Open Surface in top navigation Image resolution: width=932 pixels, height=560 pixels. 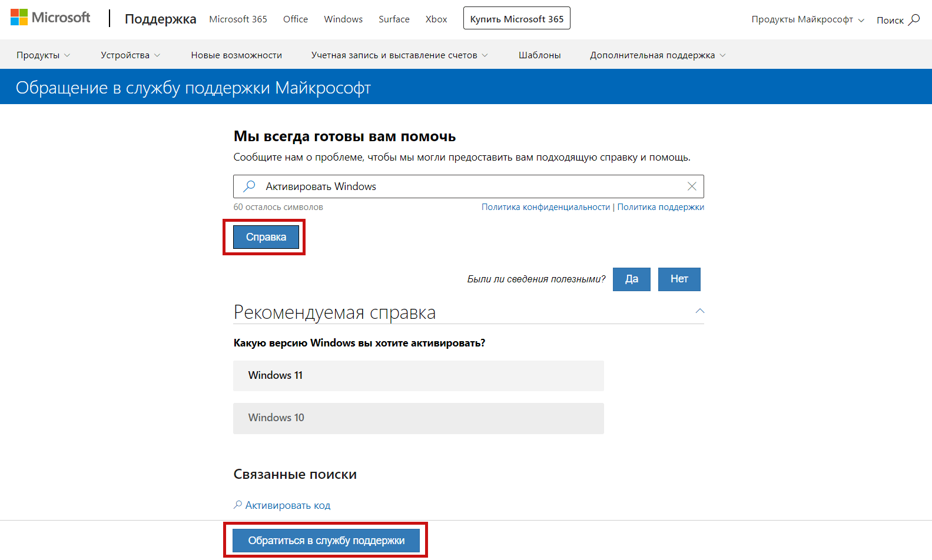[394, 19]
